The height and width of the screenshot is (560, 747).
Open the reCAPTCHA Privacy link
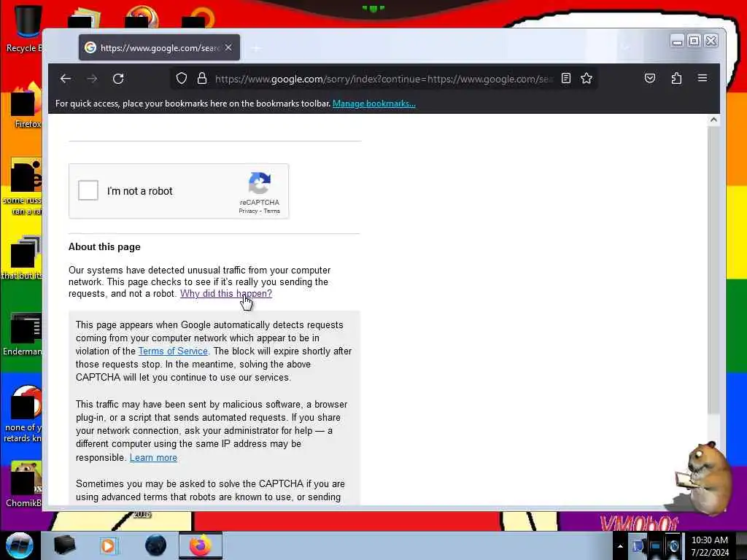248,211
